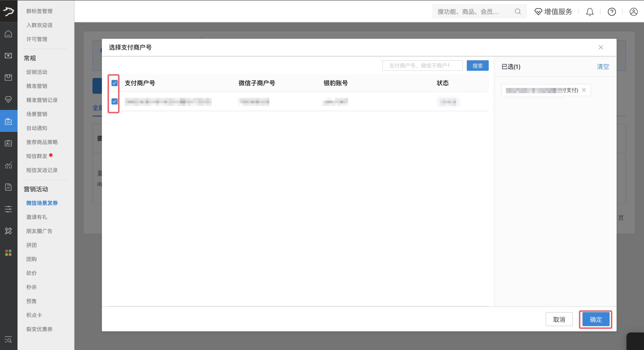
Task: Select 促销活动 in the sidebar menu
Action: click(37, 72)
